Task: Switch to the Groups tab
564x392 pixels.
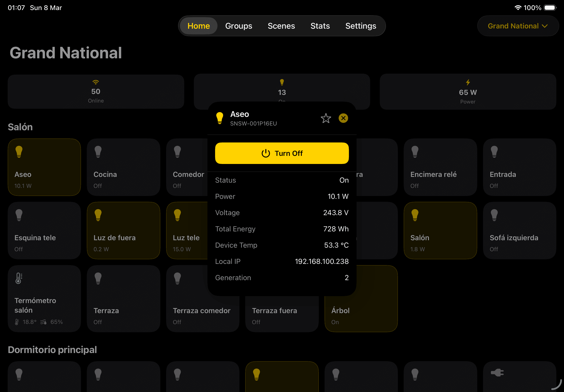Action: (x=239, y=26)
